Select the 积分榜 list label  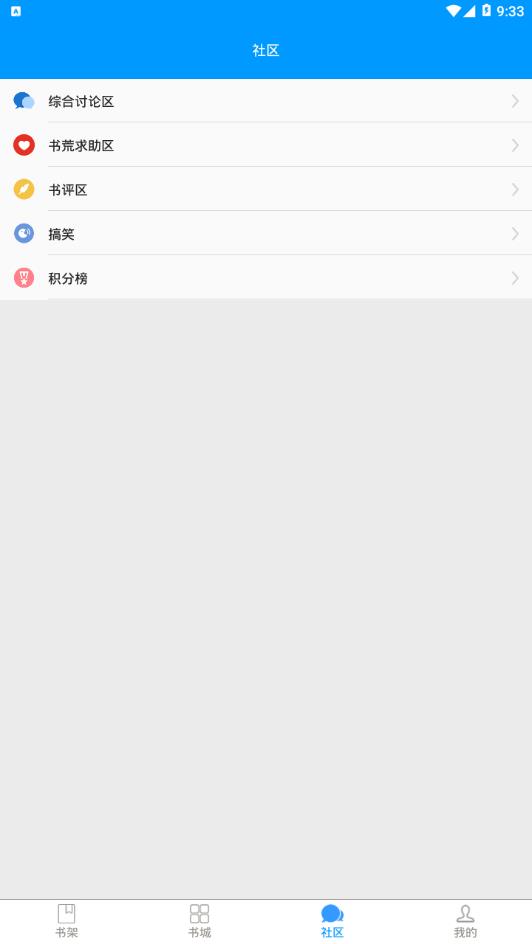[68, 278]
